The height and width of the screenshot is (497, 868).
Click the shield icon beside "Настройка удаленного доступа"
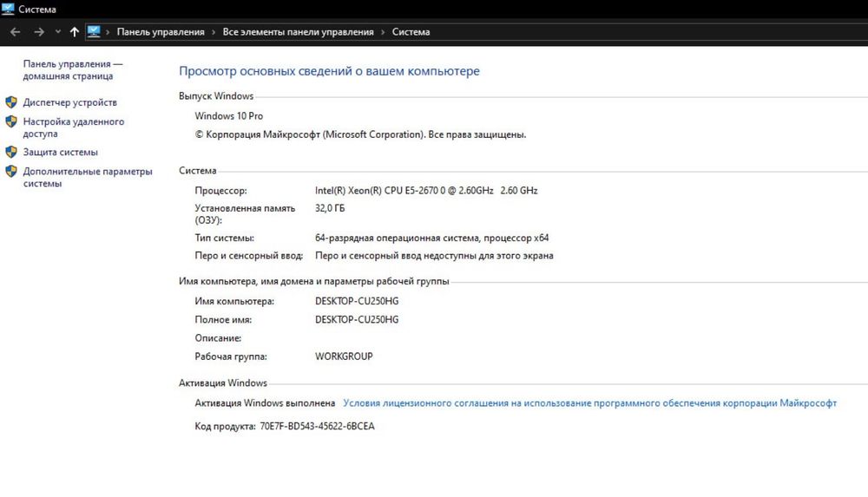[11, 121]
